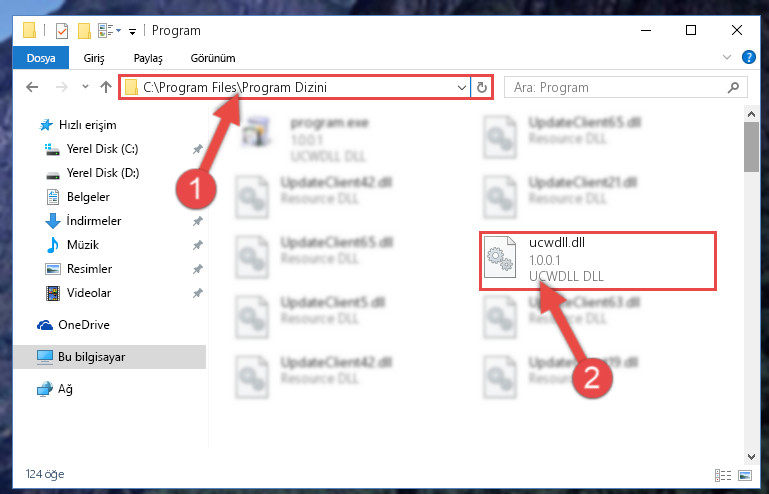Screen dimensions: 769x494
Task: Open the Dosya menu tab
Action: point(41,58)
